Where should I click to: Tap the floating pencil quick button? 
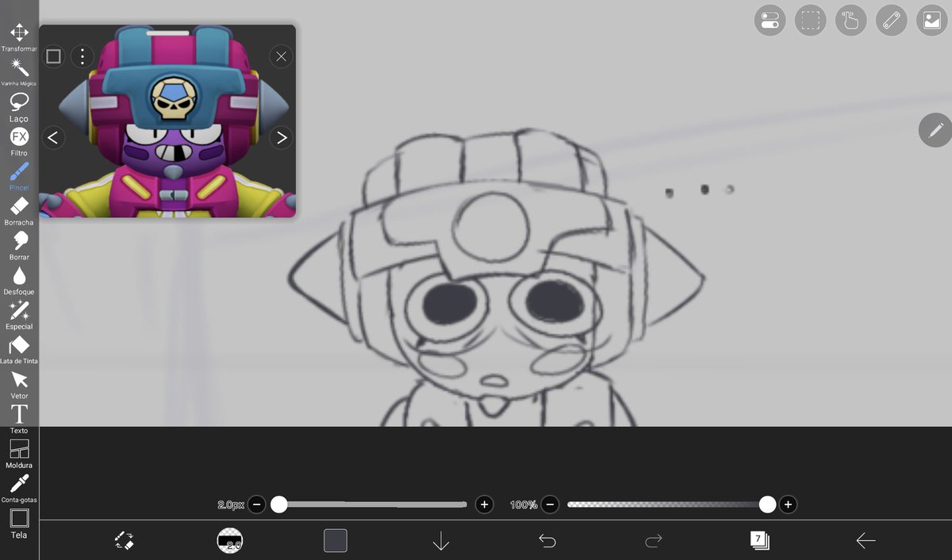tap(935, 130)
